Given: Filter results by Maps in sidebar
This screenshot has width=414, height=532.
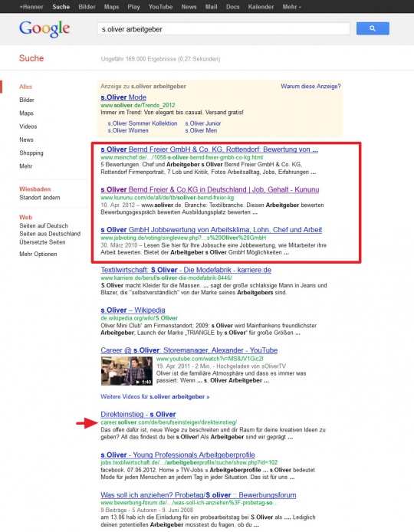Looking at the screenshot, I should [26, 113].
